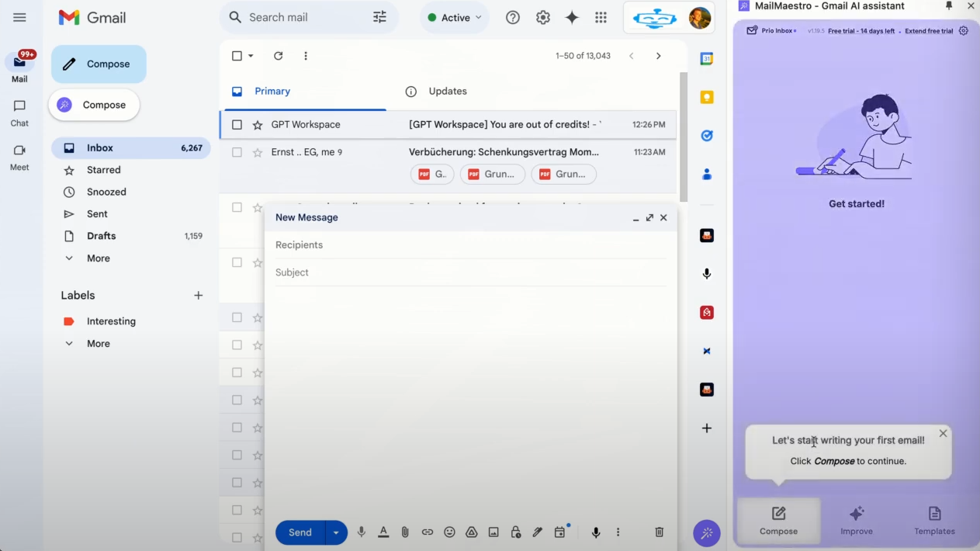Open Prio Inbox in MailMaestro header
The width and height of the screenshot is (980, 551).
(x=771, y=31)
